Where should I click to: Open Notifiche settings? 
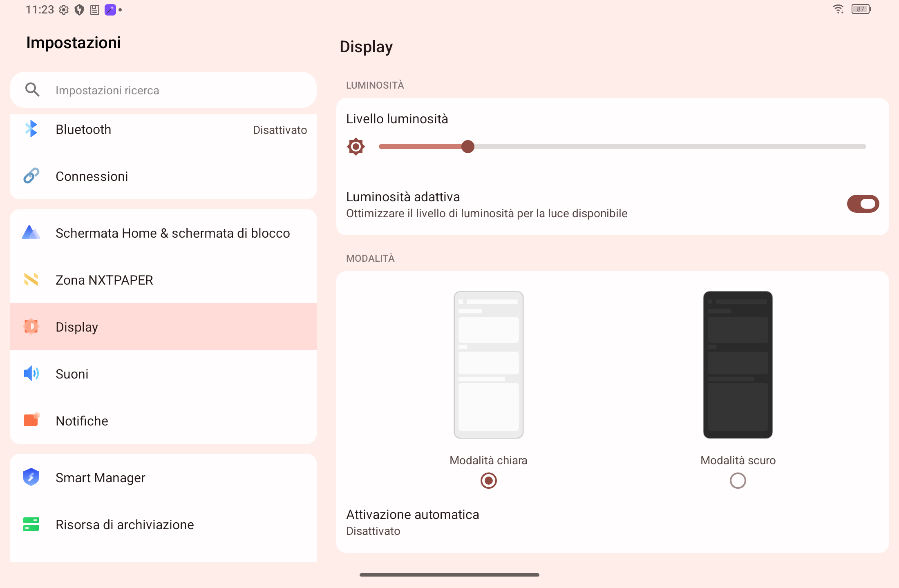pyautogui.click(x=163, y=421)
